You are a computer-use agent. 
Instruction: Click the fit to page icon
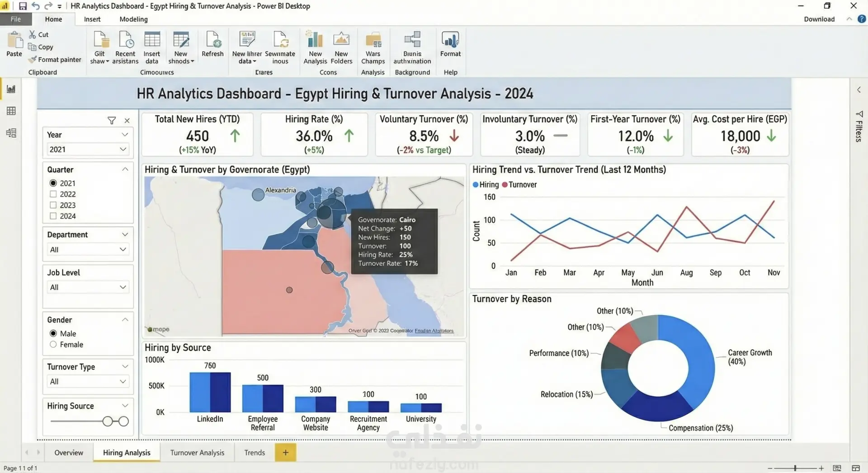point(856,468)
